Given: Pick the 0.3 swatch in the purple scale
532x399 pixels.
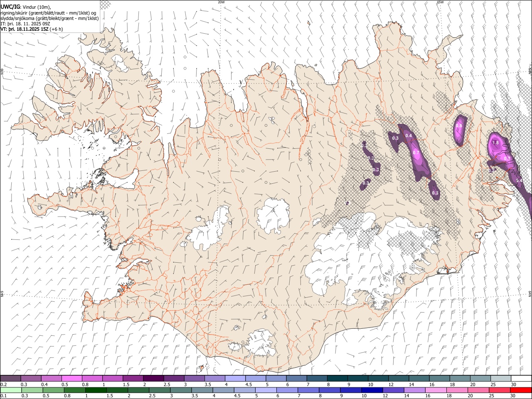Looking at the screenshot, I should [x=31, y=378].
